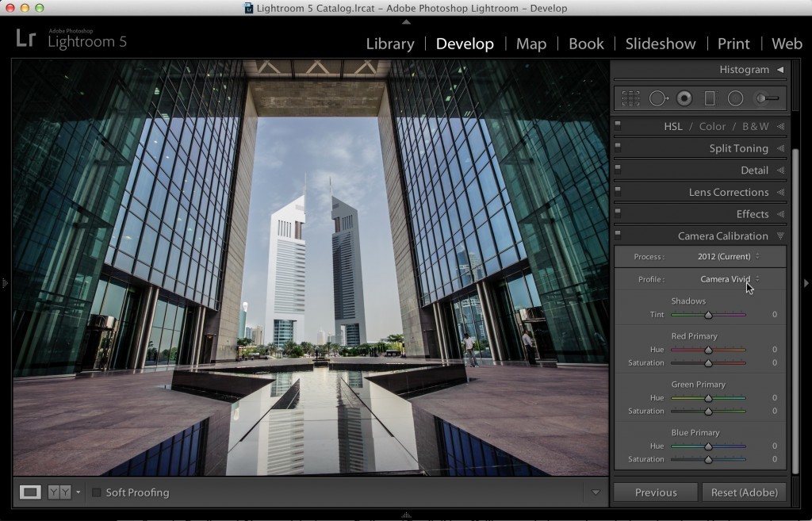812x521 pixels.
Task: Select the Spot Removal tool
Action: [658, 98]
